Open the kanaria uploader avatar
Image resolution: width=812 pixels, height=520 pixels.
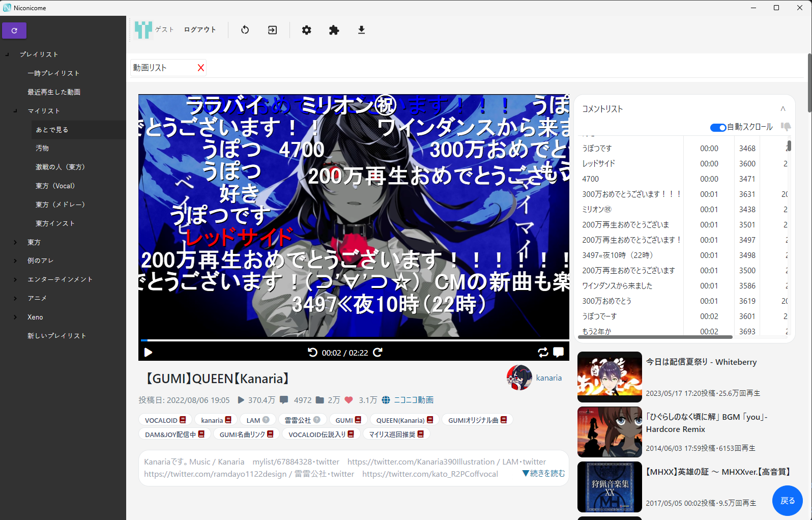pos(519,378)
